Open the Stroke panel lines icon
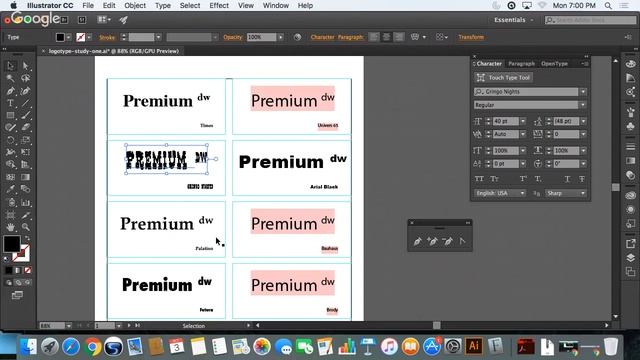The height and width of the screenshot is (360, 640). tap(631, 147)
